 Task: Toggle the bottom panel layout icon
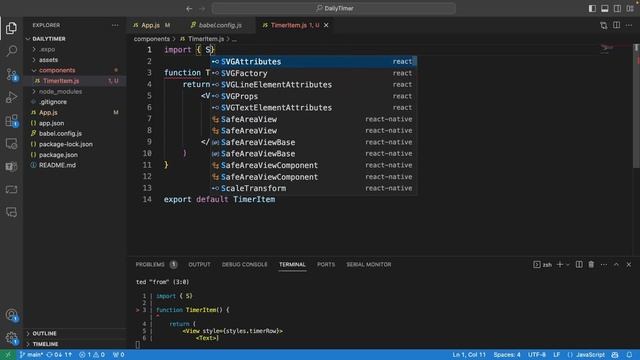coord(605,9)
